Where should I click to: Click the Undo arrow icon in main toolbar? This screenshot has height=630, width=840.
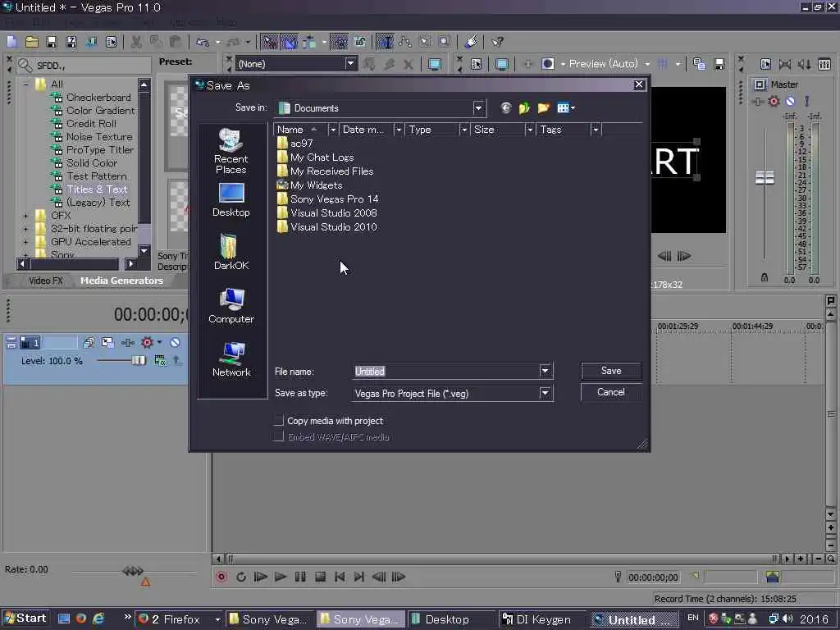pyautogui.click(x=202, y=42)
